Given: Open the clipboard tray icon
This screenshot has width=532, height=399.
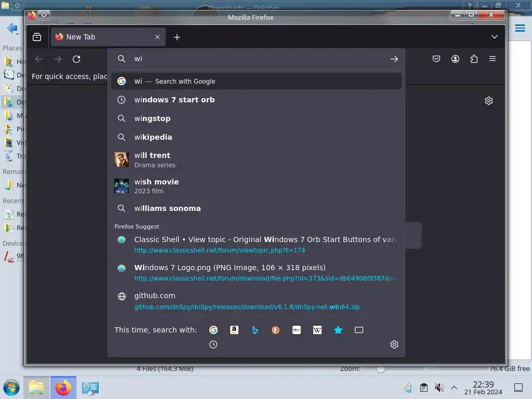Looking at the screenshot, I should [x=424, y=388].
